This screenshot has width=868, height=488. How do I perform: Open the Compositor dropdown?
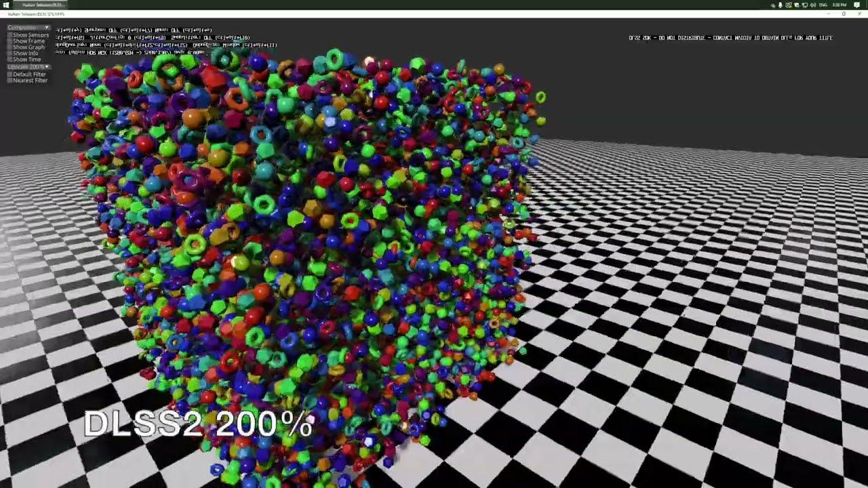[x=29, y=28]
